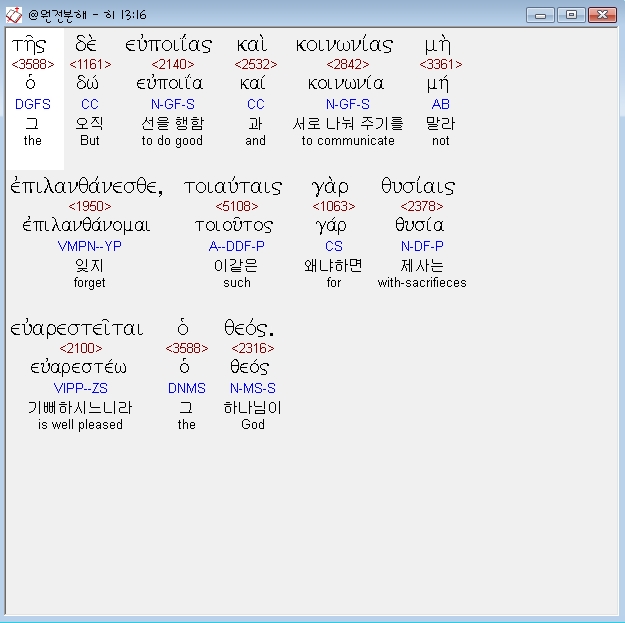The width and height of the screenshot is (625, 623).
Task: Select the Greek word τῆς
Action: click(x=29, y=45)
